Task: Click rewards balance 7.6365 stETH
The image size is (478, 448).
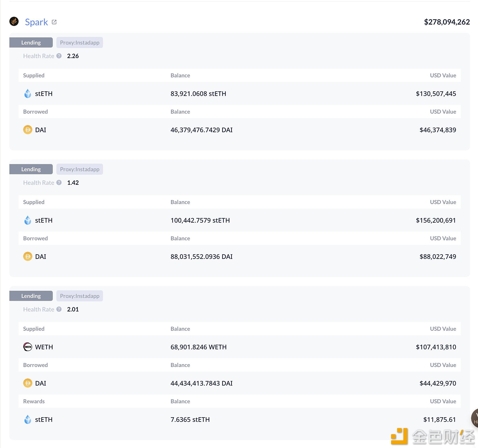Action: coord(190,420)
